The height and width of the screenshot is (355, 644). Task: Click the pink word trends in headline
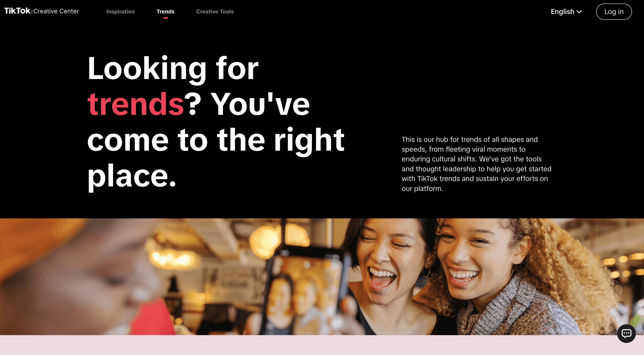[x=136, y=104]
